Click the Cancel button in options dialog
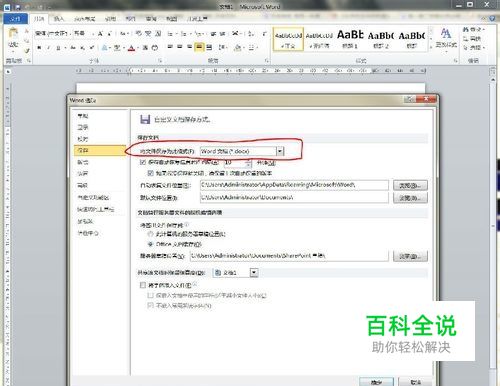This screenshot has height=386, width=500. coord(416,382)
